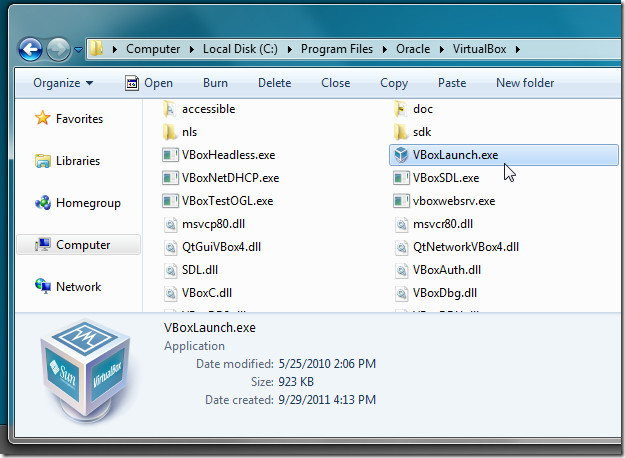Click VBoxDbg.dll file icon
The image size is (625, 458).
[x=401, y=293]
